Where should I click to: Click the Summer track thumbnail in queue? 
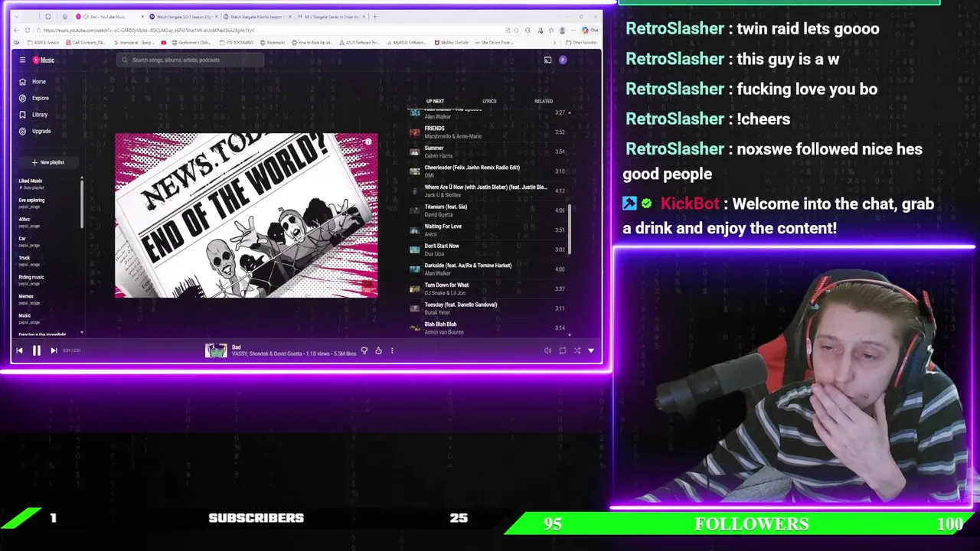pos(415,152)
